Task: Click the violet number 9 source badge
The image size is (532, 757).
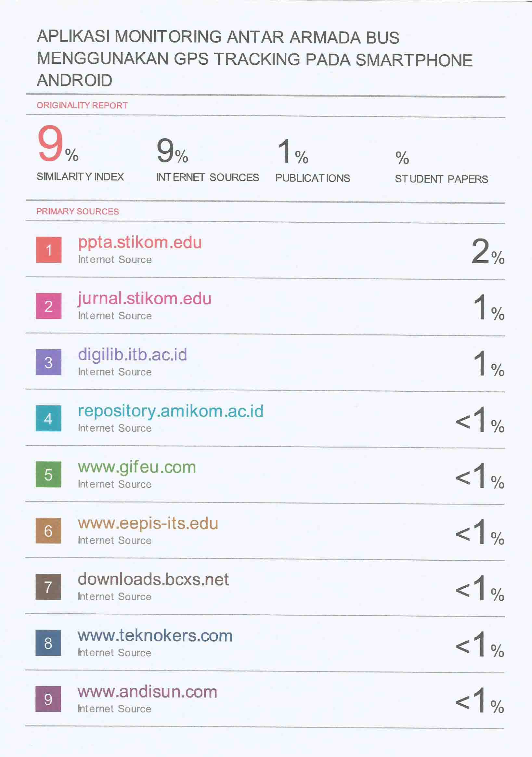Action: (x=48, y=699)
